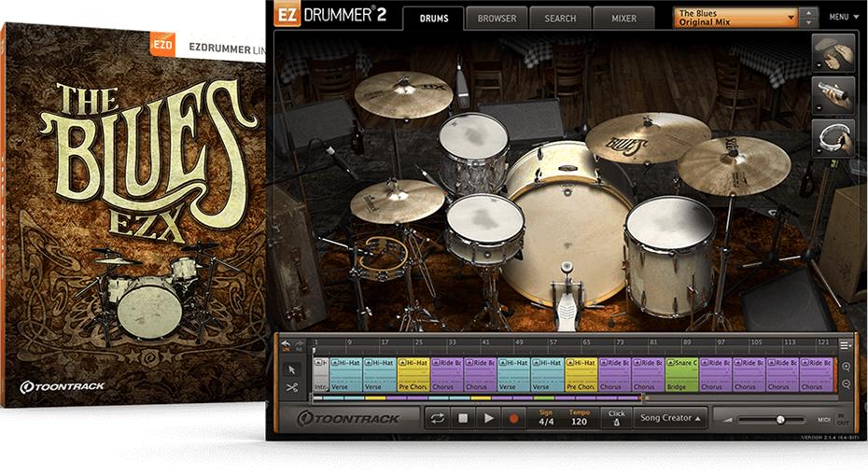This screenshot has width=868, height=474.
Task: Open The Blues Original Mix preset dropdown
Action: (736, 18)
